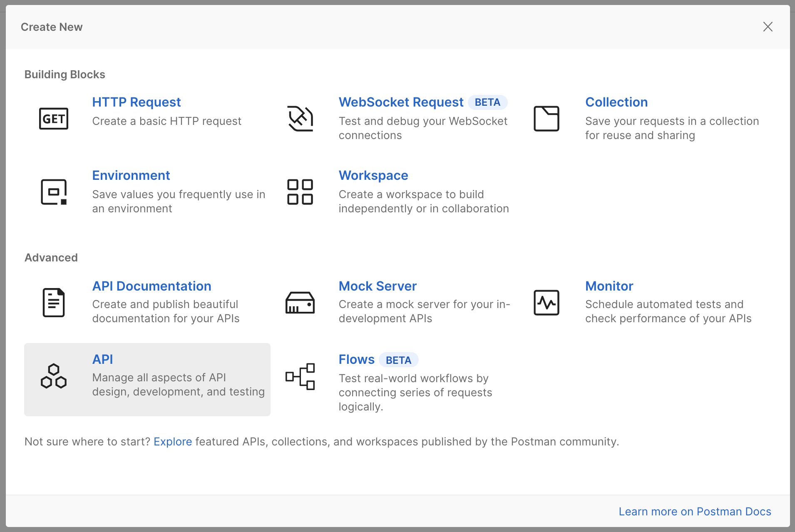The image size is (795, 532).
Task: Click the Create New dialog title
Action: [x=52, y=27]
